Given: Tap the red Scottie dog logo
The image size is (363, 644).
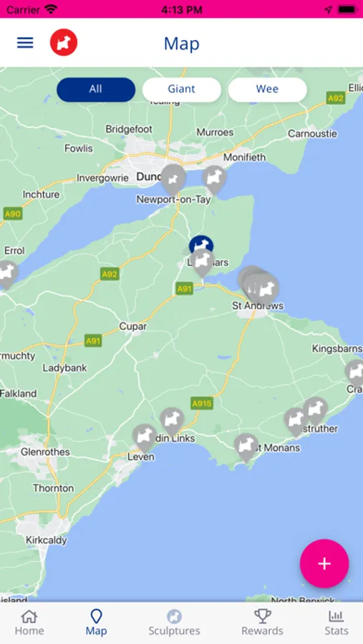Looking at the screenshot, I should point(64,42).
